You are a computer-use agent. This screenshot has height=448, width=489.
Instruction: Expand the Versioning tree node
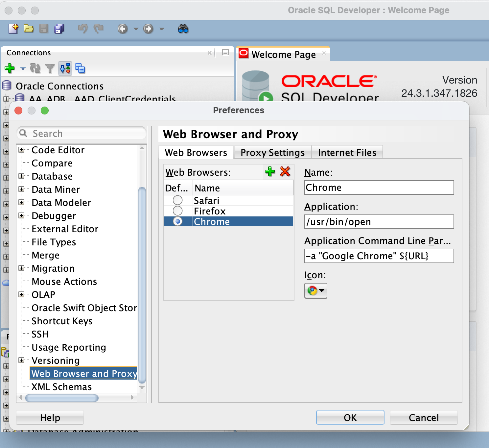click(22, 360)
